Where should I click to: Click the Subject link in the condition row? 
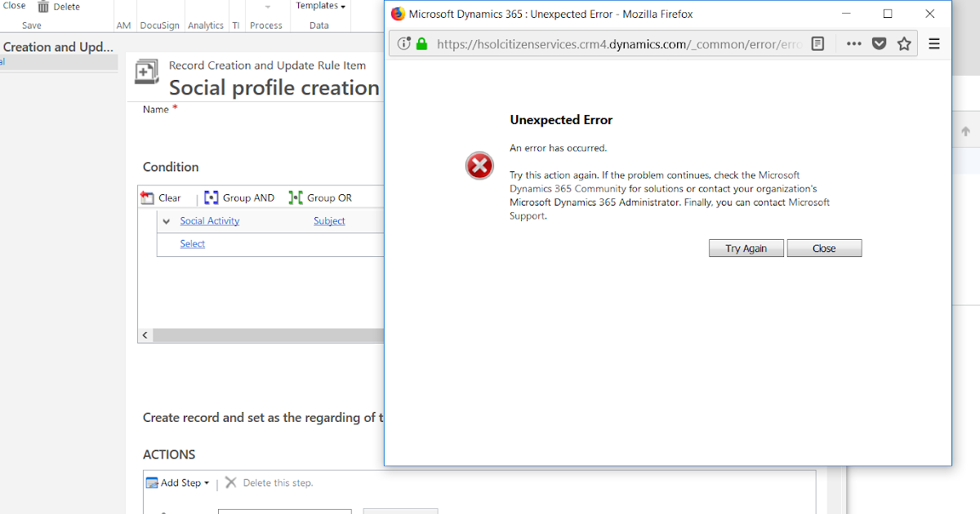(329, 220)
